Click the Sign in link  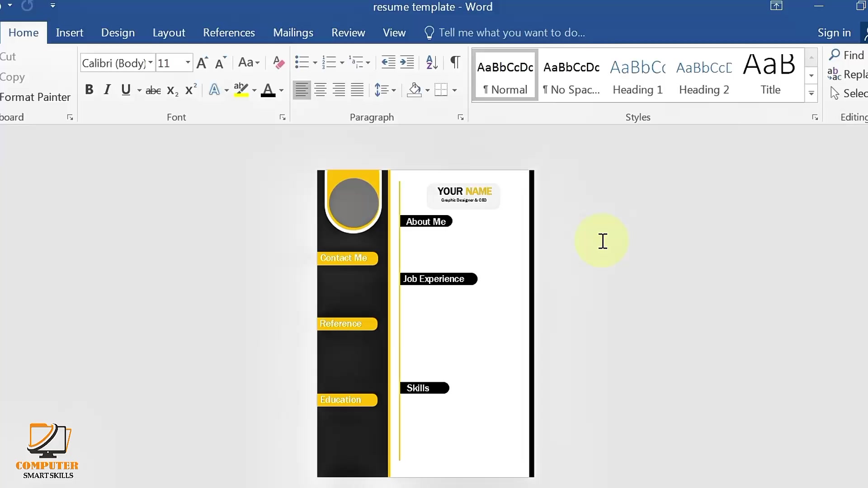[834, 33]
